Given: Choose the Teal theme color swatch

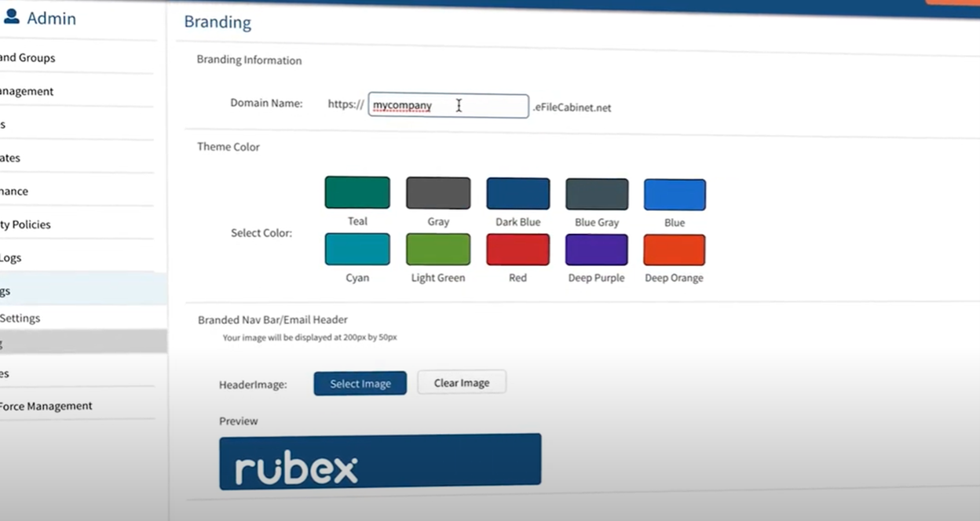Looking at the screenshot, I should click(x=357, y=192).
